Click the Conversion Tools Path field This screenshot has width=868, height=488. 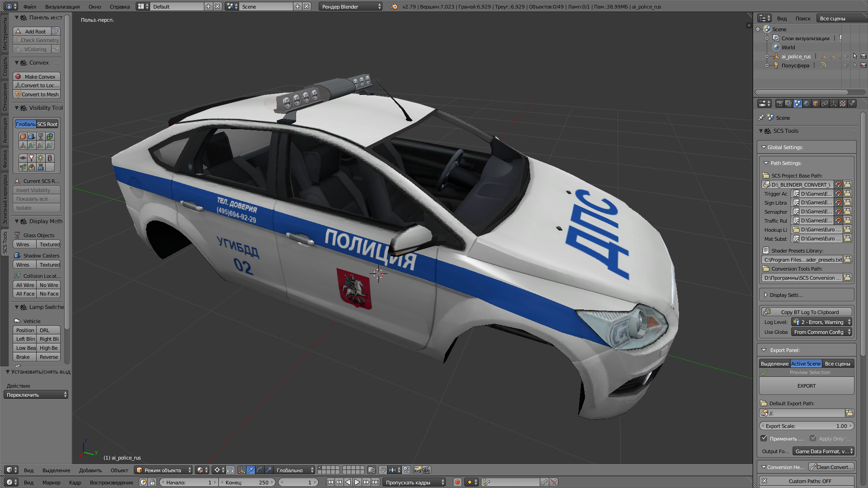(802, 278)
